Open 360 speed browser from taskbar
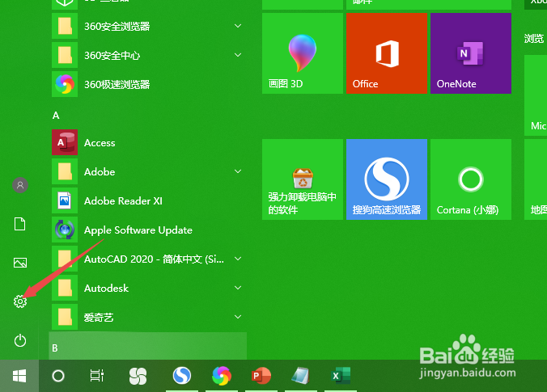This screenshot has height=392, width=547. (x=222, y=376)
